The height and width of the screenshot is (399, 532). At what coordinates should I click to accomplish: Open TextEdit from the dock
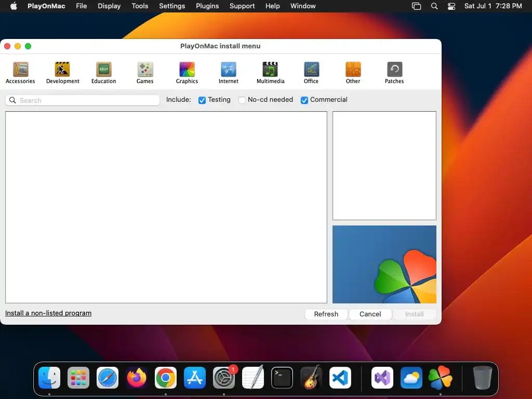253,378
